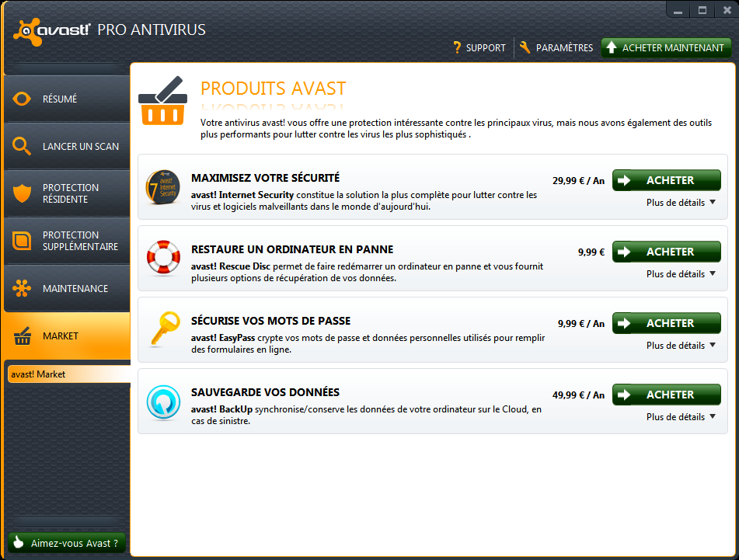Click the upward arrow on Acheter Maintenant
Image resolution: width=739 pixels, height=560 pixels.
pyautogui.click(x=612, y=47)
